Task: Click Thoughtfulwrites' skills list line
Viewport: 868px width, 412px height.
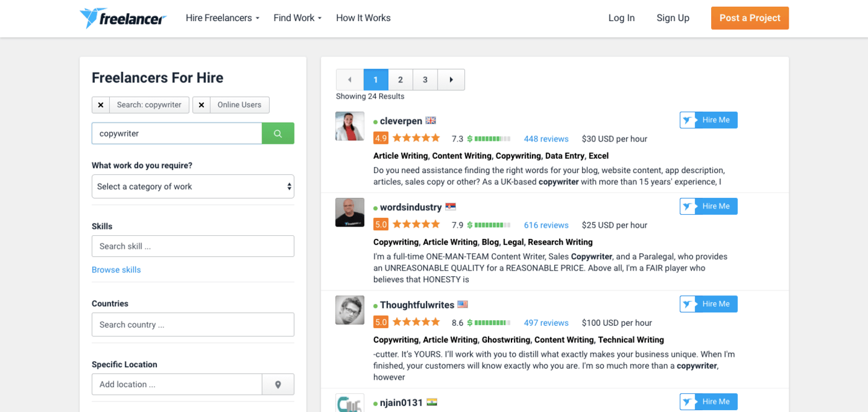Action: pos(518,340)
